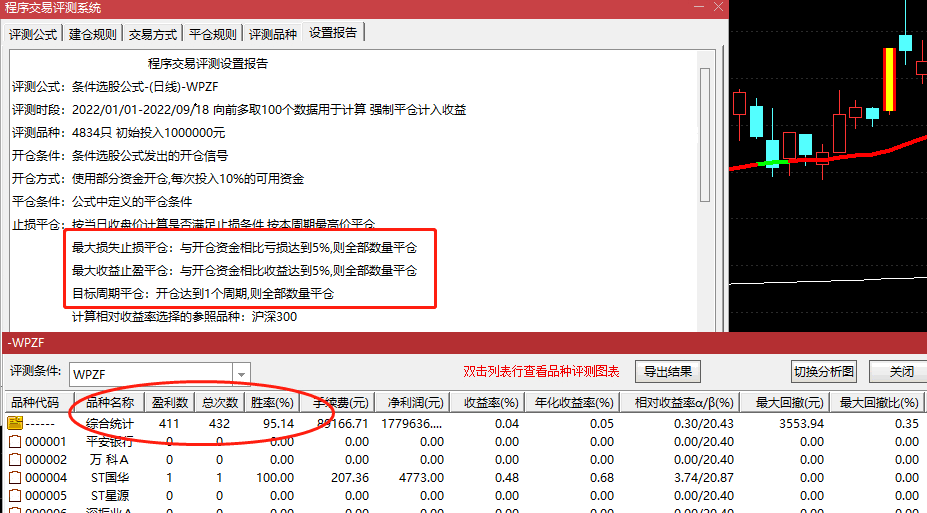This screenshot has height=513, width=927.
Task: Sort by 净利润(元) column header
Action: tap(411, 402)
